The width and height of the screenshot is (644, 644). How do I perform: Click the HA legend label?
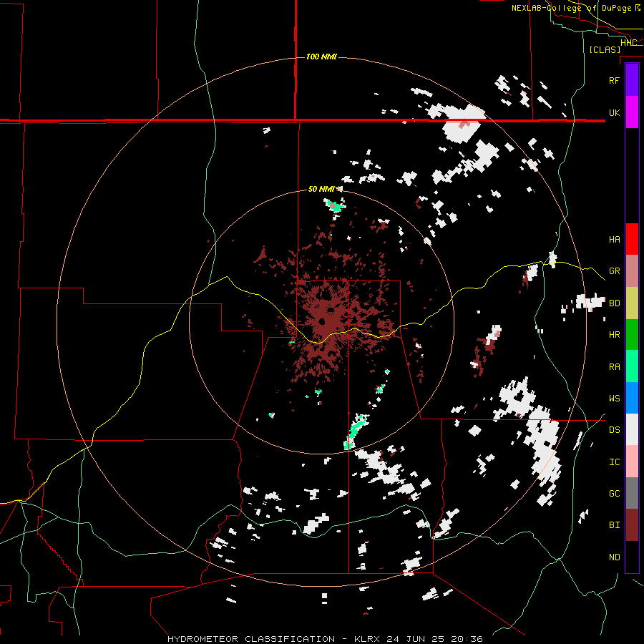pyautogui.click(x=614, y=239)
